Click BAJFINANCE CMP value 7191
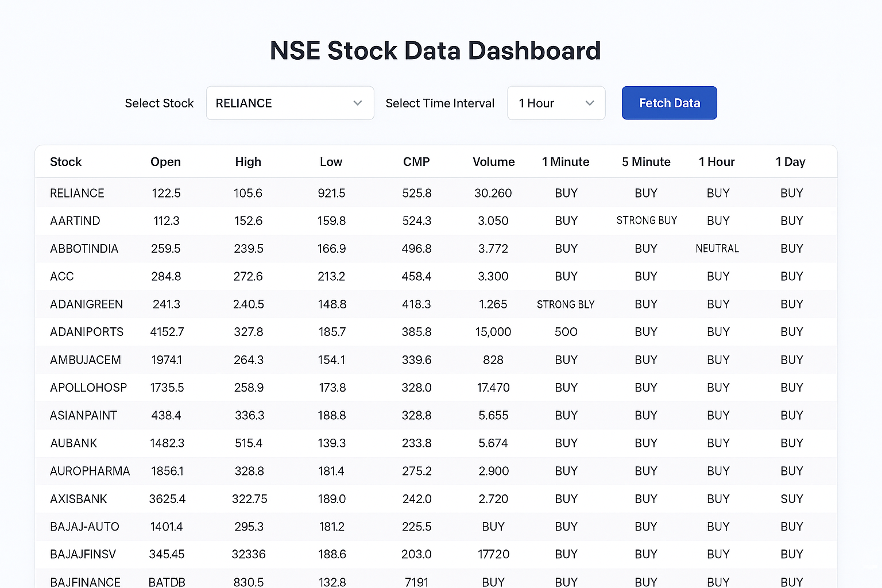Screen dimensions: 882x588 [416, 582]
